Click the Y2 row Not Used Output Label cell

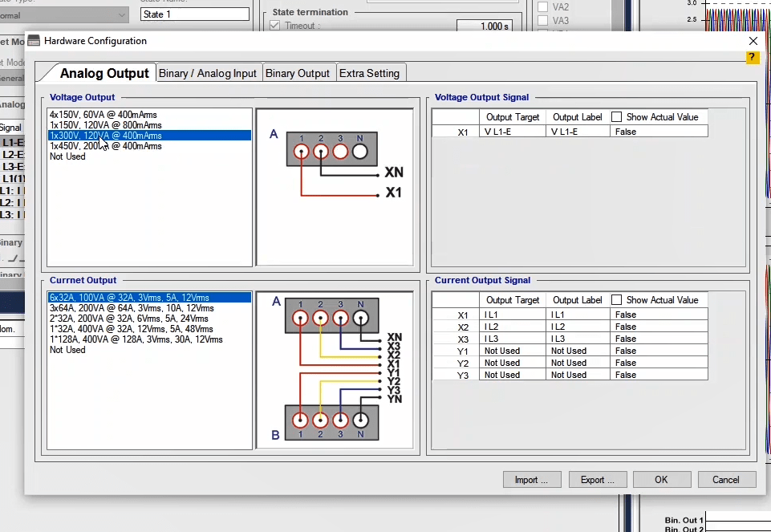[x=578, y=363]
